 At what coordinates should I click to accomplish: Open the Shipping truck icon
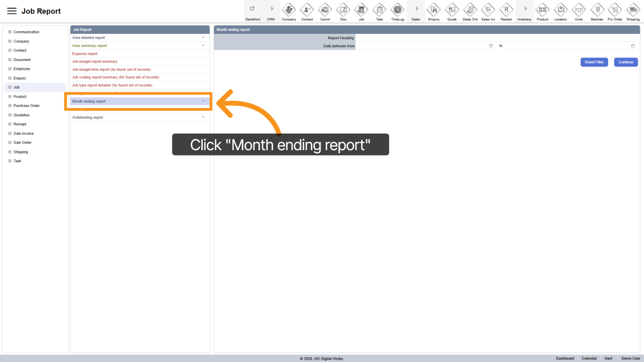tap(633, 10)
